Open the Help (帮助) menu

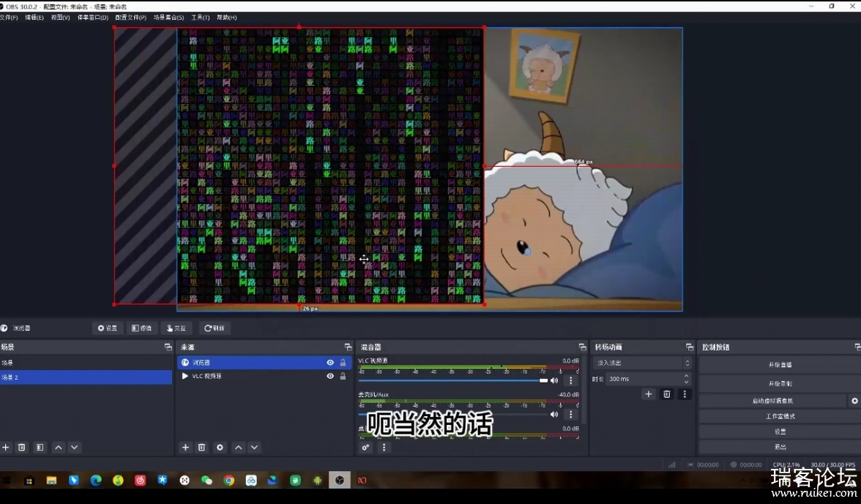pyautogui.click(x=227, y=18)
